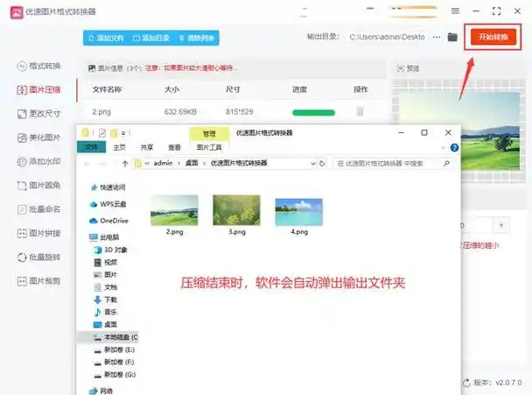Click the version update icon near 版本
The width and height of the screenshot is (532, 395).
[467, 383]
